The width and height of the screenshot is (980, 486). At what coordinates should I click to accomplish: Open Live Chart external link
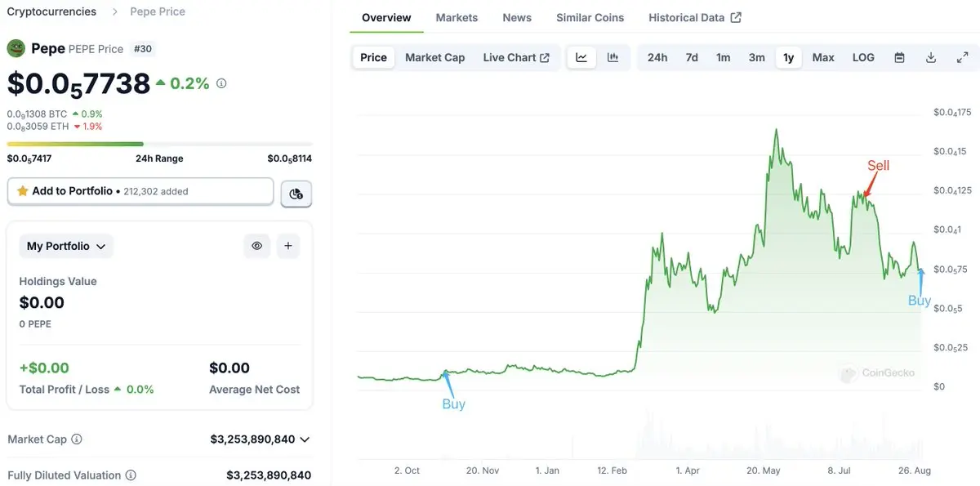click(x=516, y=57)
